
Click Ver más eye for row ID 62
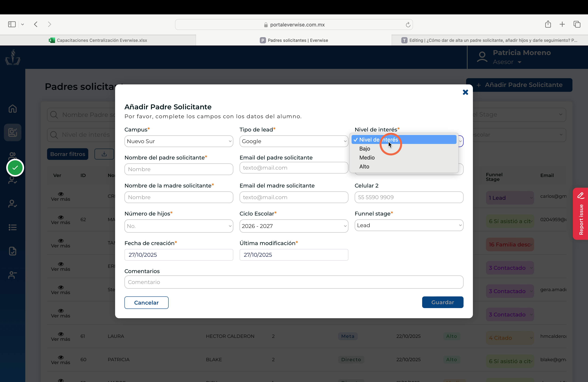coord(61,217)
